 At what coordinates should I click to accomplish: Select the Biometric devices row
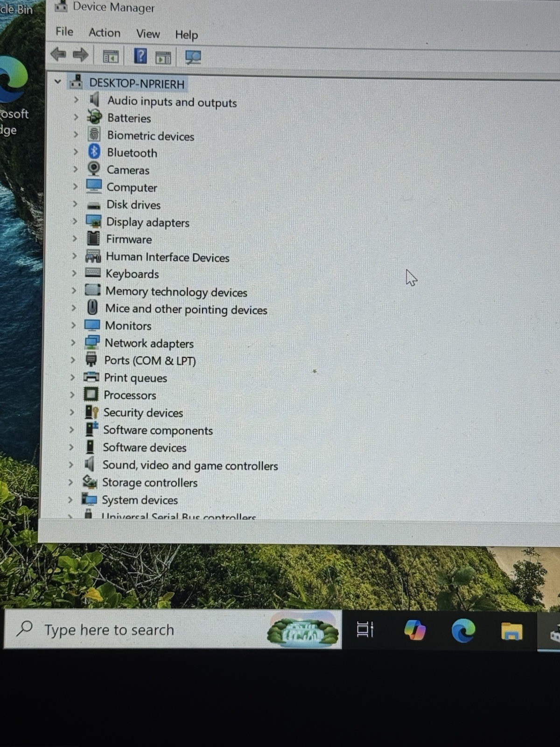tap(150, 136)
